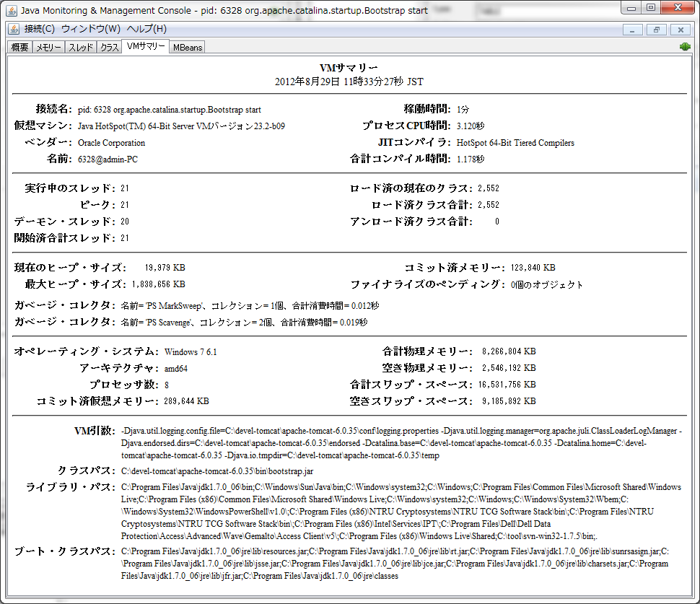Click the classpath value ending in bootstrap.jar
The image size is (700, 604).
(x=217, y=471)
